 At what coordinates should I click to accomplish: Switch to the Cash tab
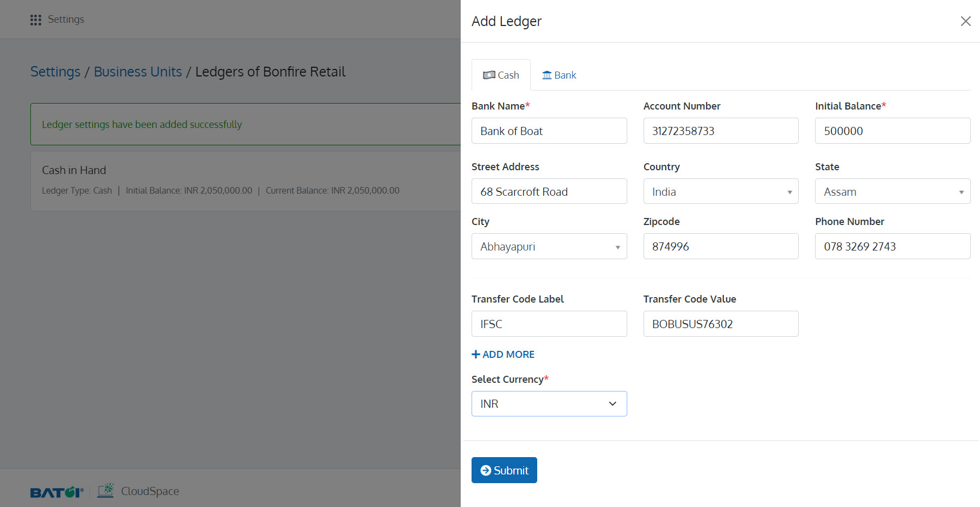point(501,75)
